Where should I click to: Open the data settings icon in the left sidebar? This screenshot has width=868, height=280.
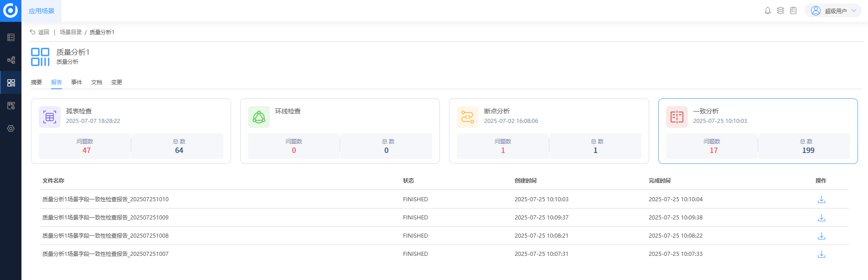[11, 106]
